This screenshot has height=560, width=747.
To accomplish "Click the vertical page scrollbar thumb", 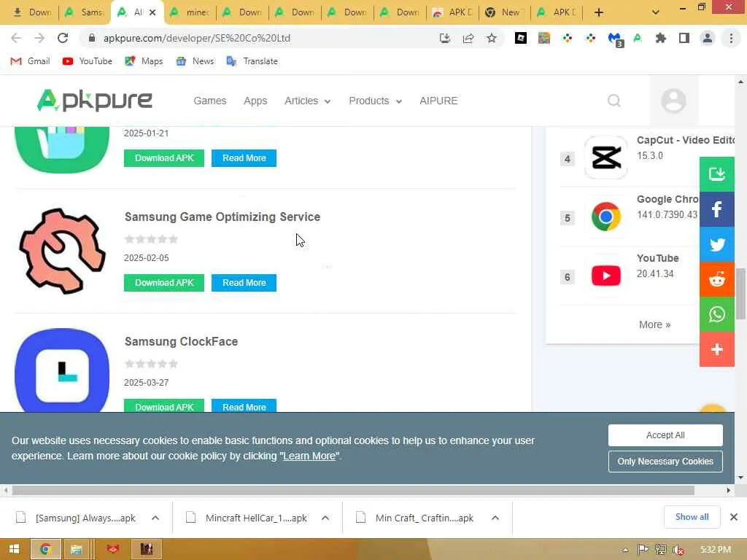I will pyautogui.click(x=740, y=294).
